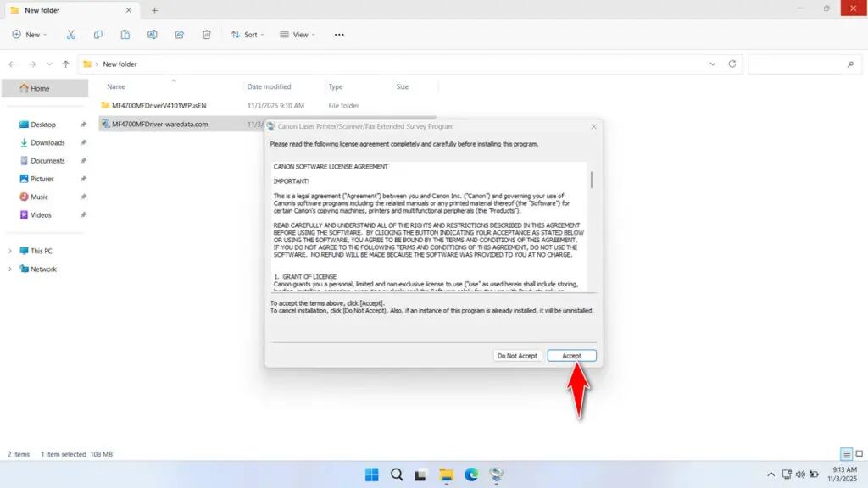
Task: Add a new tab with plus button
Action: click(x=154, y=10)
